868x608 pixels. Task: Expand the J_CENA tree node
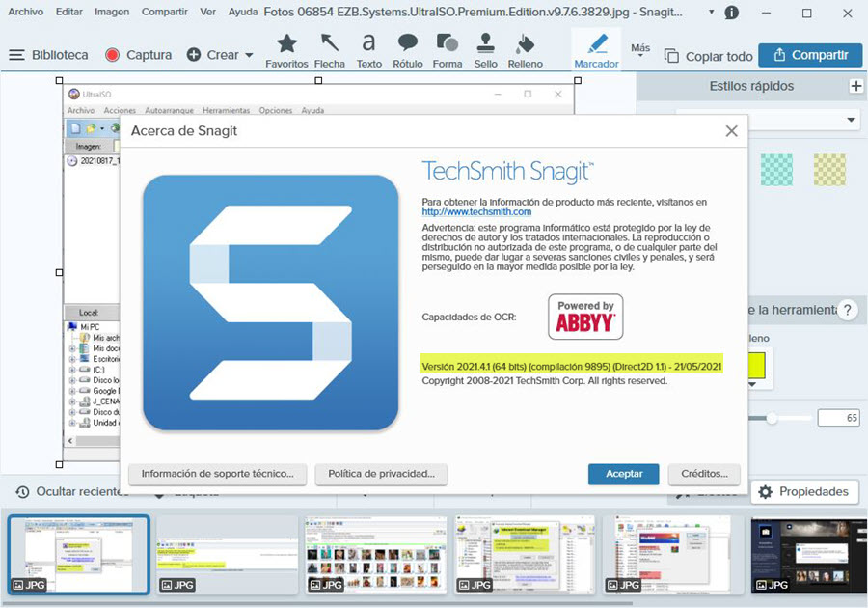(x=72, y=401)
